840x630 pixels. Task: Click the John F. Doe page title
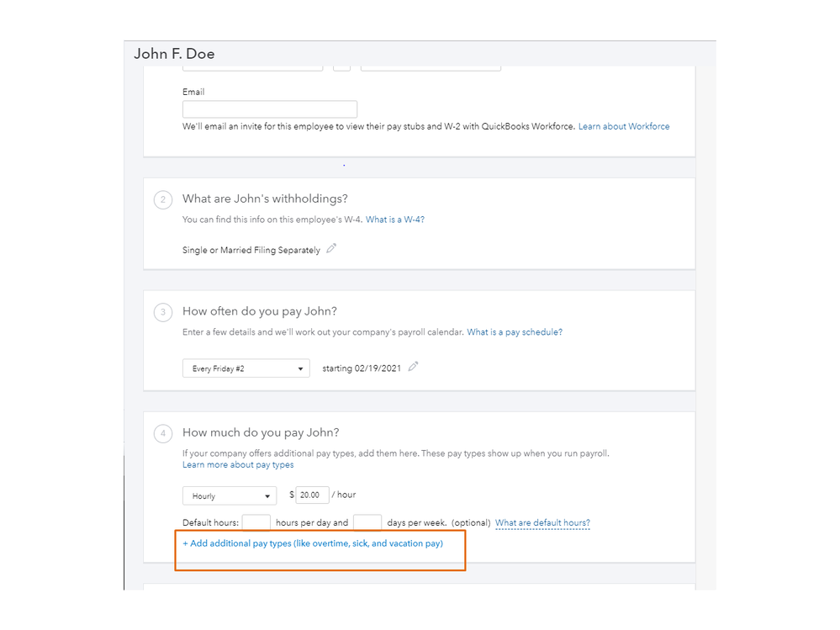click(x=174, y=54)
